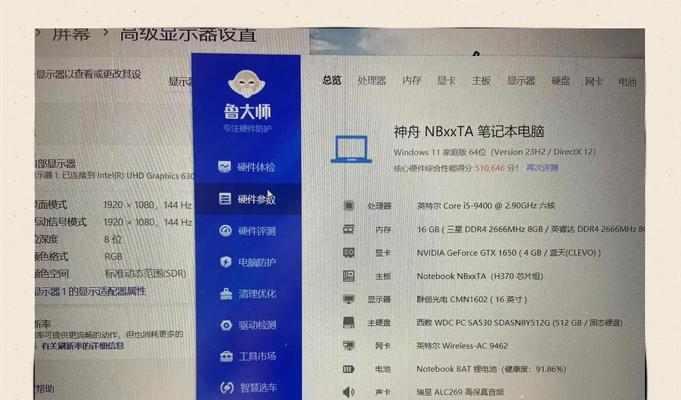Click the 神舟 NBxxTA 笔记本电脑 title
The height and width of the screenshot is (400, 681).
pyautogui.click(x=469, y=132)
